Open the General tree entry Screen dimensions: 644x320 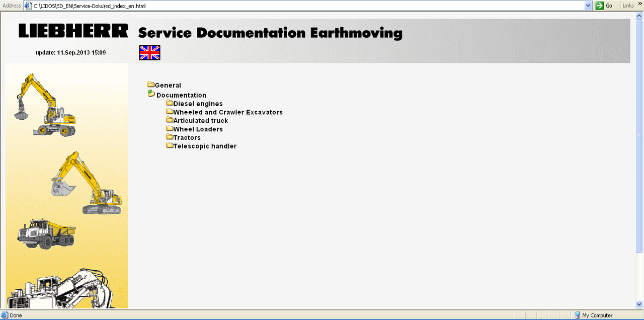[168, 86]
